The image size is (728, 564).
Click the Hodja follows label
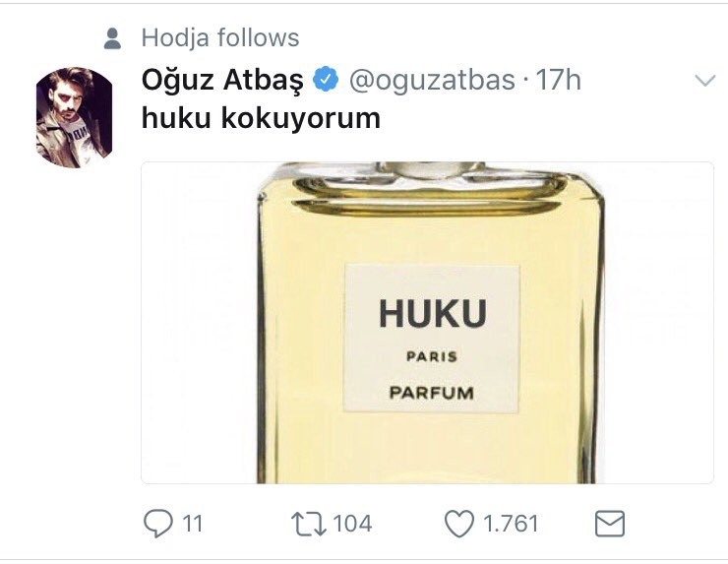tap(220, 38)
